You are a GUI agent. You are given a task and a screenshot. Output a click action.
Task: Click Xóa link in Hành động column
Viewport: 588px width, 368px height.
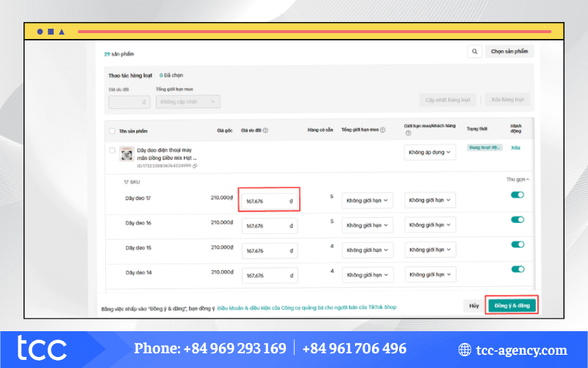point(516,148)
